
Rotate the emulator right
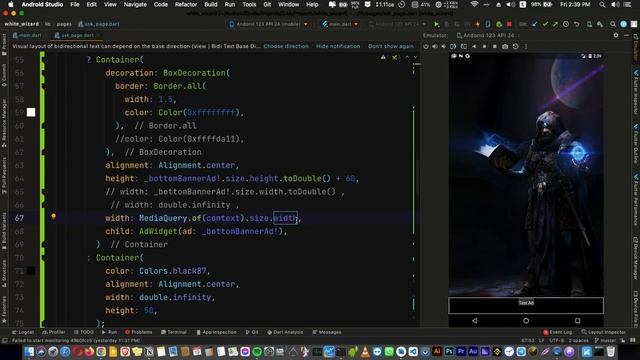pos(463,47)
